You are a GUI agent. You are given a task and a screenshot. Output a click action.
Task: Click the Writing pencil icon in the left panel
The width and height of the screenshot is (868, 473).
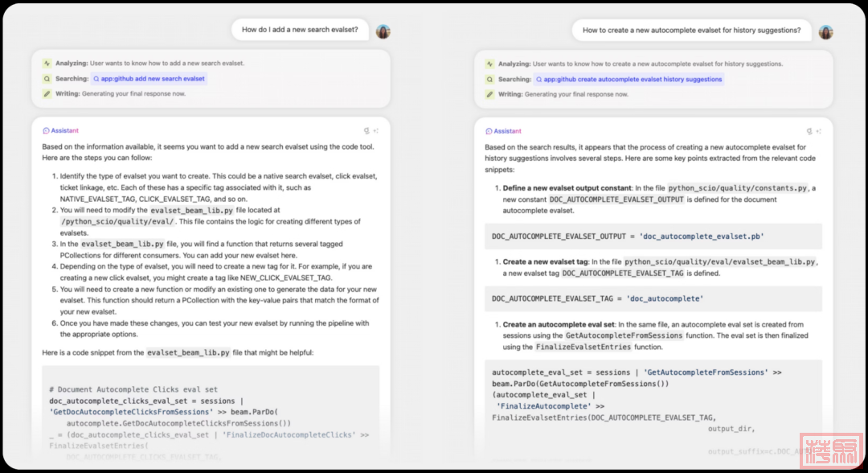click(x=47, y=94)
